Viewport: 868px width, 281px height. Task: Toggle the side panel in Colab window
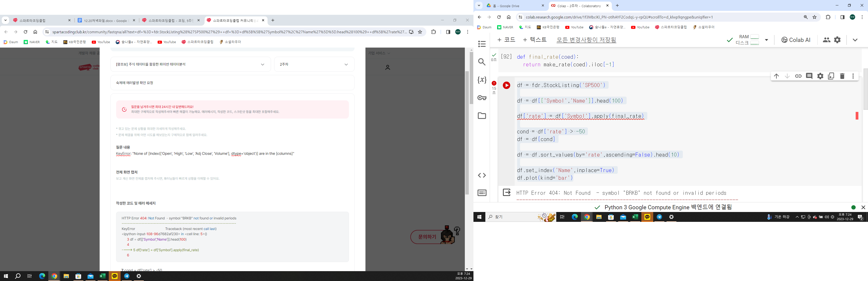842,17
